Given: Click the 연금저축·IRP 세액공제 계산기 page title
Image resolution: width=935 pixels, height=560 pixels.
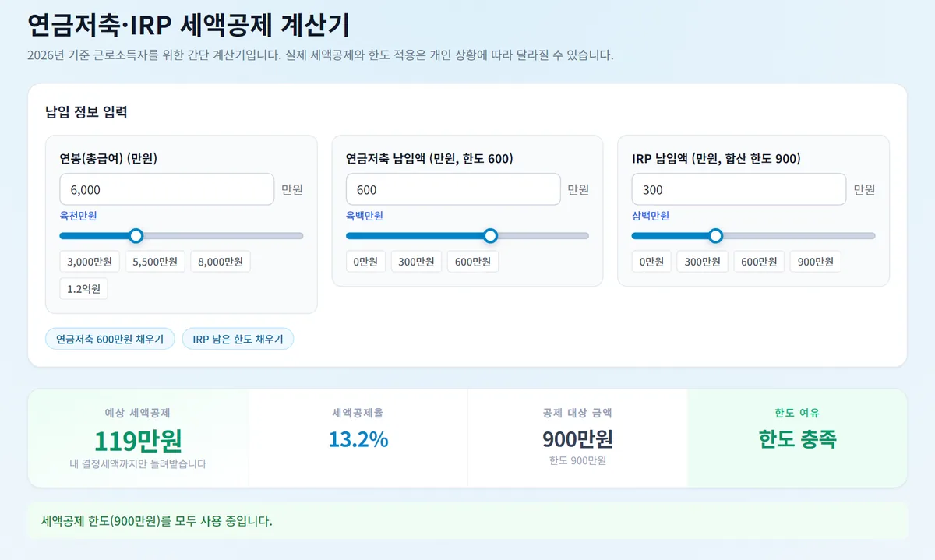Looking at the screenshot, I should (189, 25).
